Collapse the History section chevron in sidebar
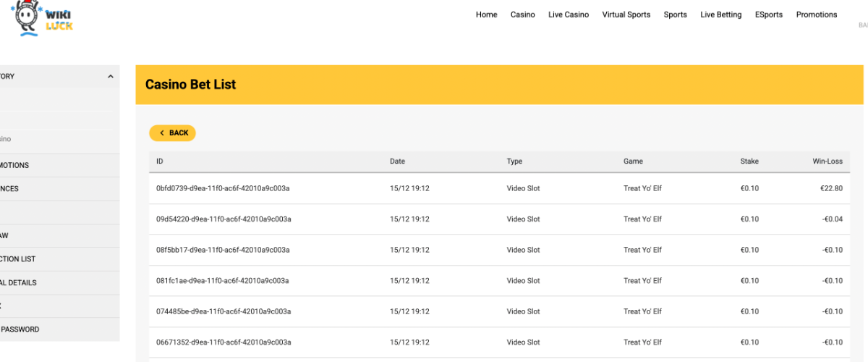This screenshot has width=868, height=362. (110, 77)
